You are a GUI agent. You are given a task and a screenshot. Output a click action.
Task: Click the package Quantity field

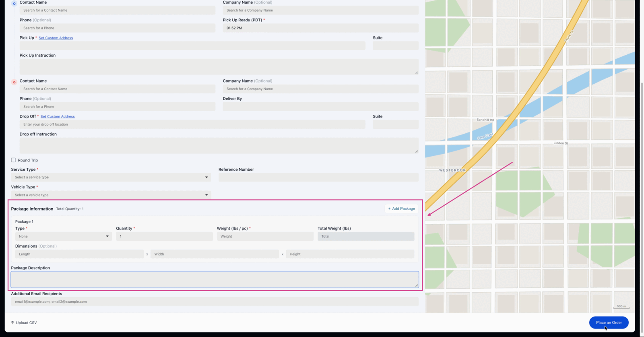tap(164, 236)
